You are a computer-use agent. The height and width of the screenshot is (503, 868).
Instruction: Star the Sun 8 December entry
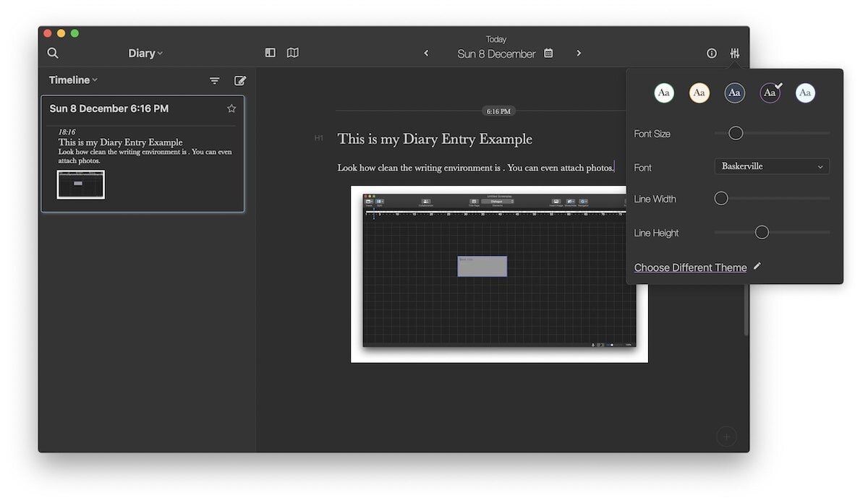coord(231,108)
